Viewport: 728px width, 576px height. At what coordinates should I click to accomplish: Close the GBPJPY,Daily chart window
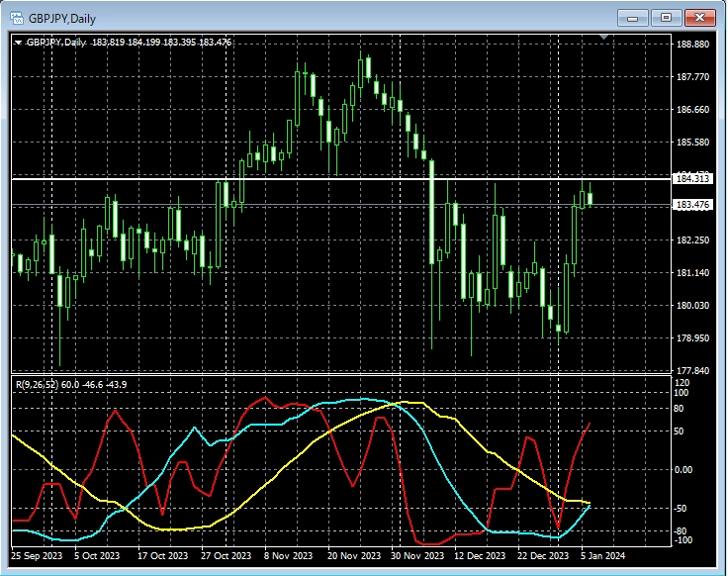point(700,17)
